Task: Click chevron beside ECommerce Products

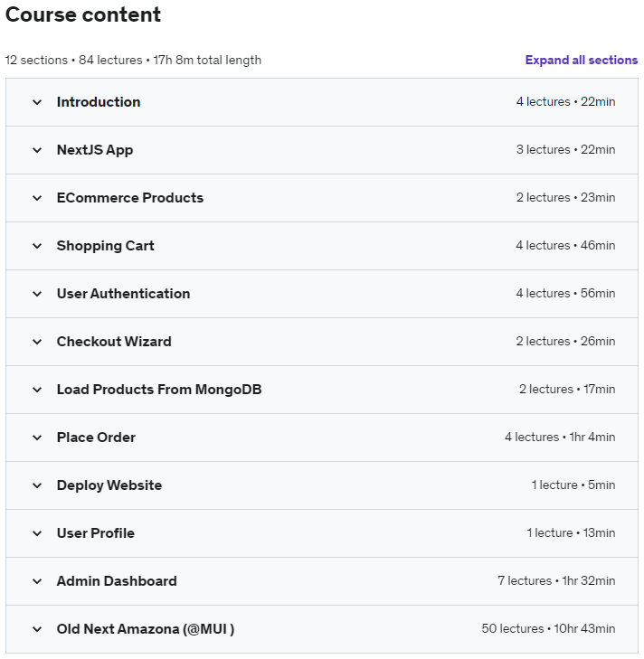Action: click(x=37, y=198)
